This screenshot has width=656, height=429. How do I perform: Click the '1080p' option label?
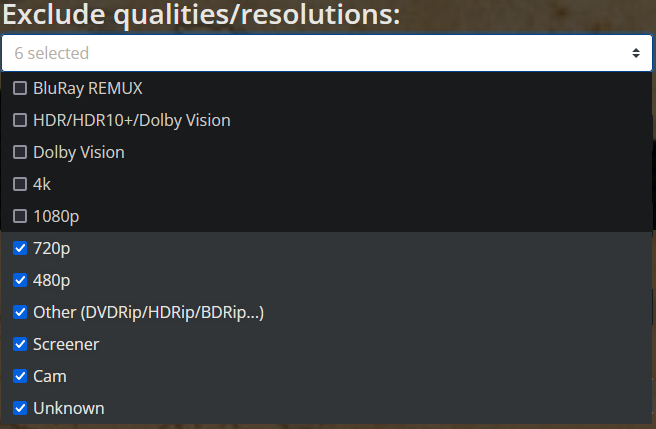click(x=56, y=217)
